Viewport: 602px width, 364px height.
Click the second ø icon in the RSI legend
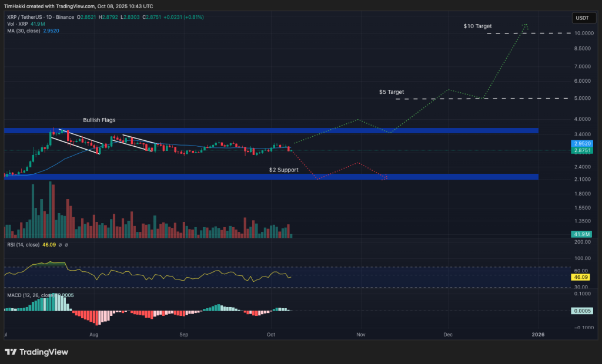(x=66, y=245)
